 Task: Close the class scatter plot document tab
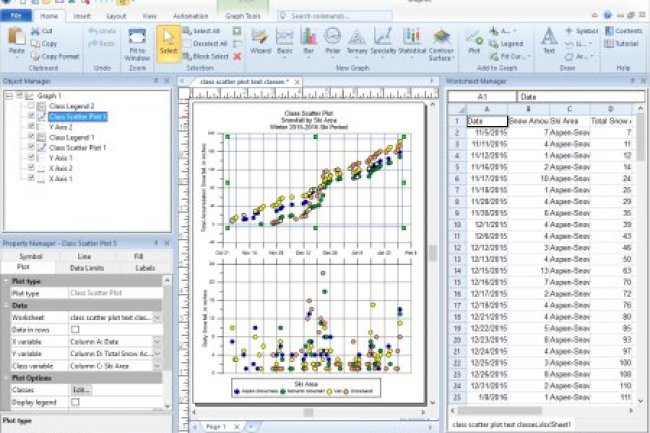tap(297, 82)
